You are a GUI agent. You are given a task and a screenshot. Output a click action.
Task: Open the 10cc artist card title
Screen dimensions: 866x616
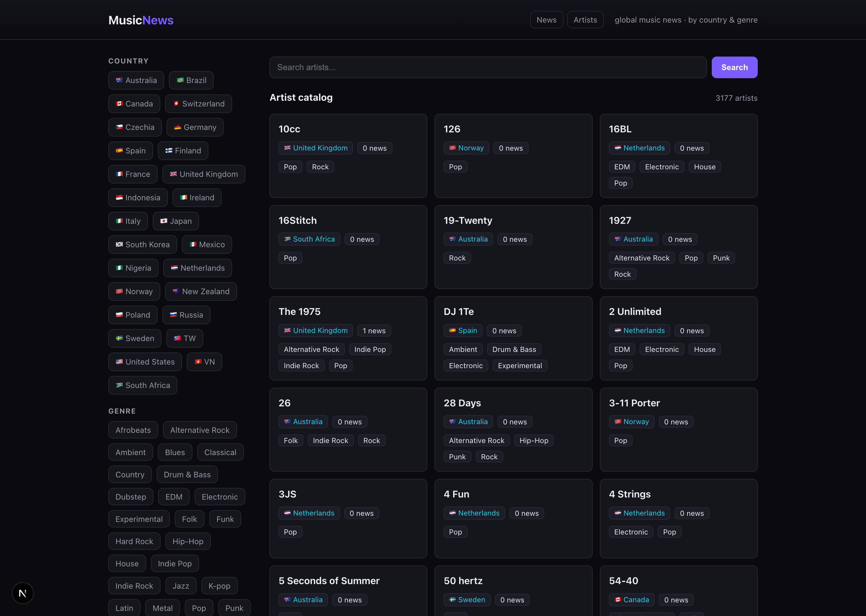tap(289, 129)
